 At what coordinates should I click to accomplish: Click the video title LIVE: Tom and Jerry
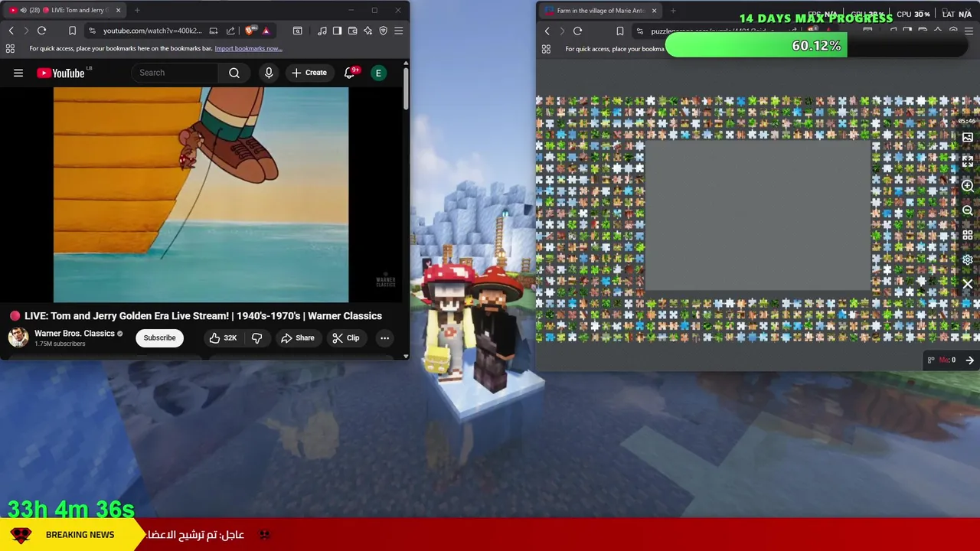(x=203, y=315)
